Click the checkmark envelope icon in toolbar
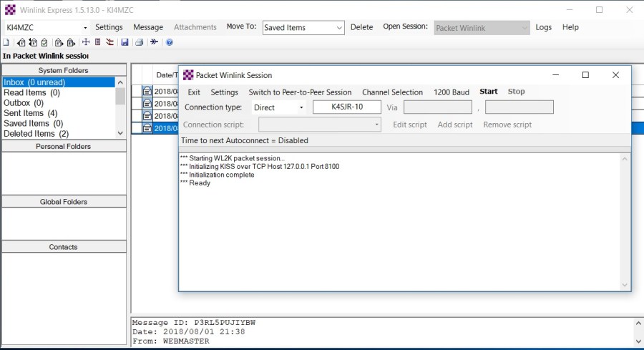Image resolution: width=644 pixels, height=350 pixels. 43,42
